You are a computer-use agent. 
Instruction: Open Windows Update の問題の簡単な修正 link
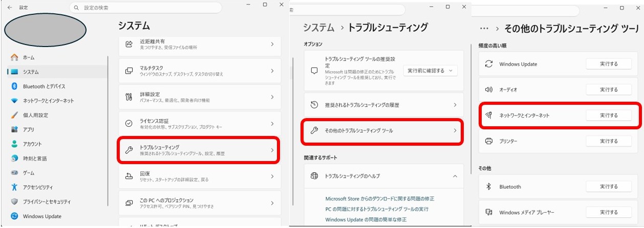click(x=366, y=219)
